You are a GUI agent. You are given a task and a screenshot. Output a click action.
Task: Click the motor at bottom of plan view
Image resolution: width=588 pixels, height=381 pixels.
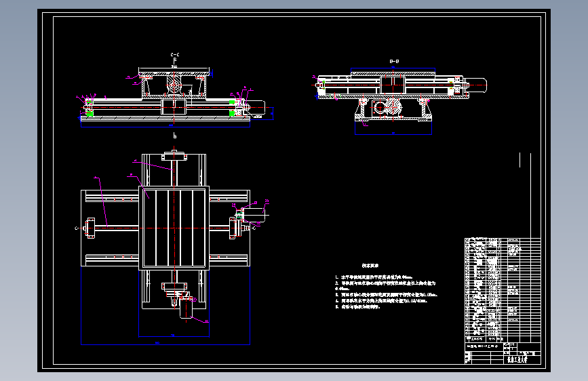tap(187, 308)
